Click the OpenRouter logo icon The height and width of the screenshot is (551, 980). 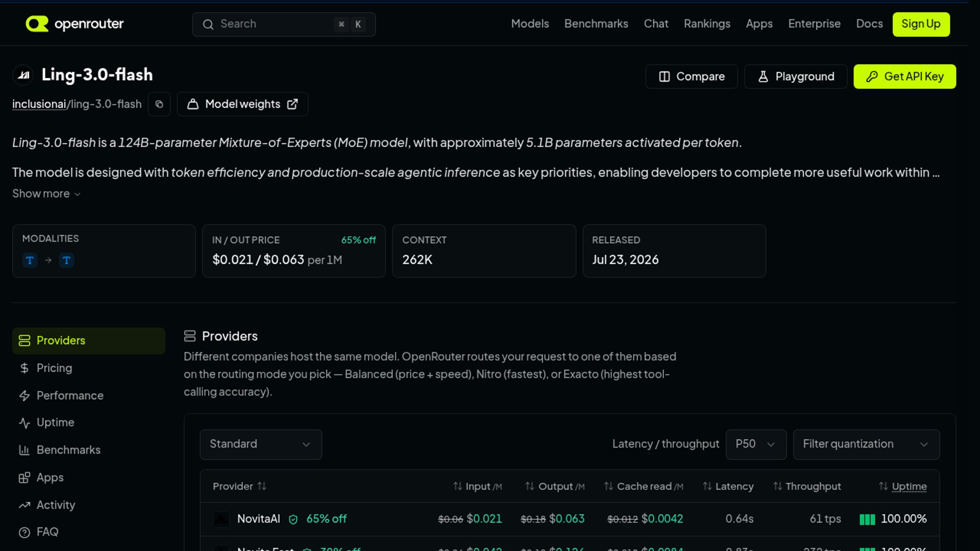[37, 24]
